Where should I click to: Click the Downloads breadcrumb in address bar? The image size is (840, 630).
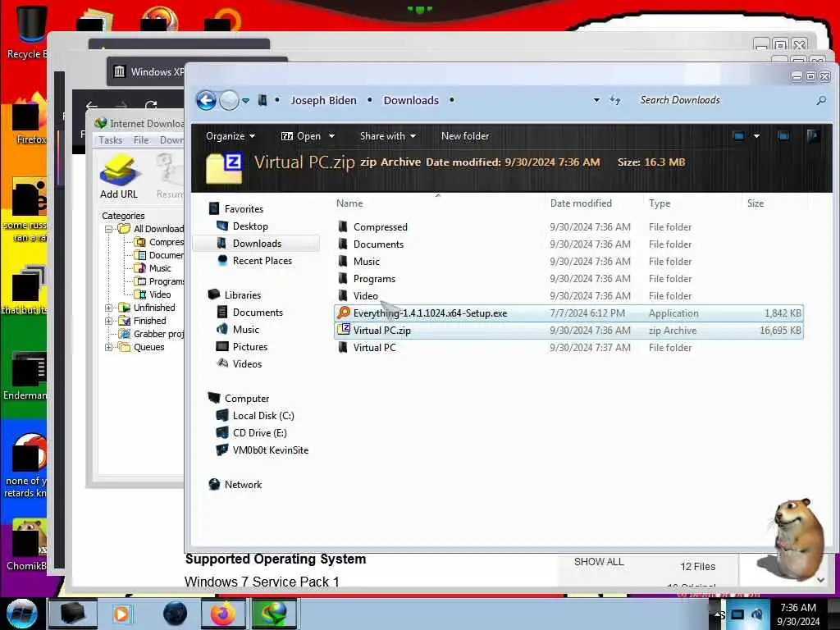(411, 100)
